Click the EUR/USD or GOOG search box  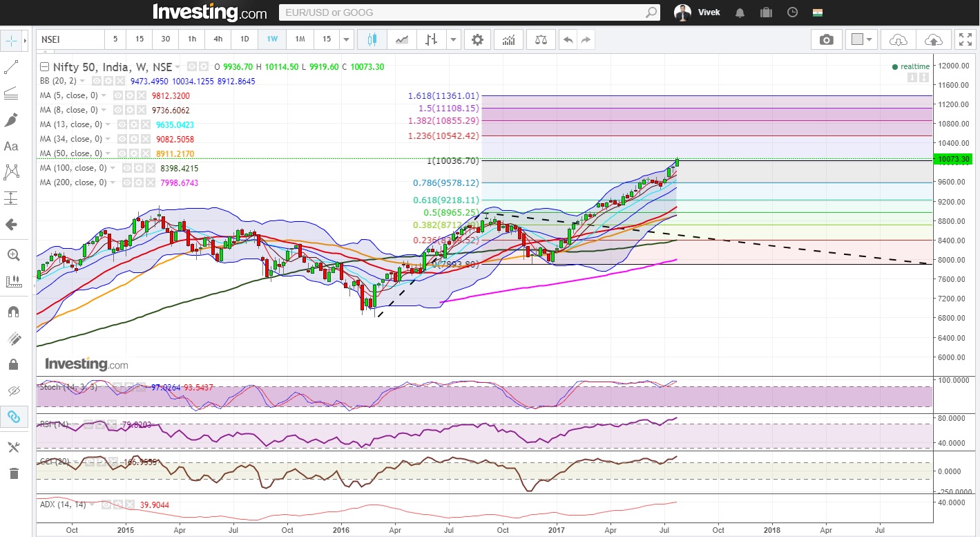coord(461,12)
